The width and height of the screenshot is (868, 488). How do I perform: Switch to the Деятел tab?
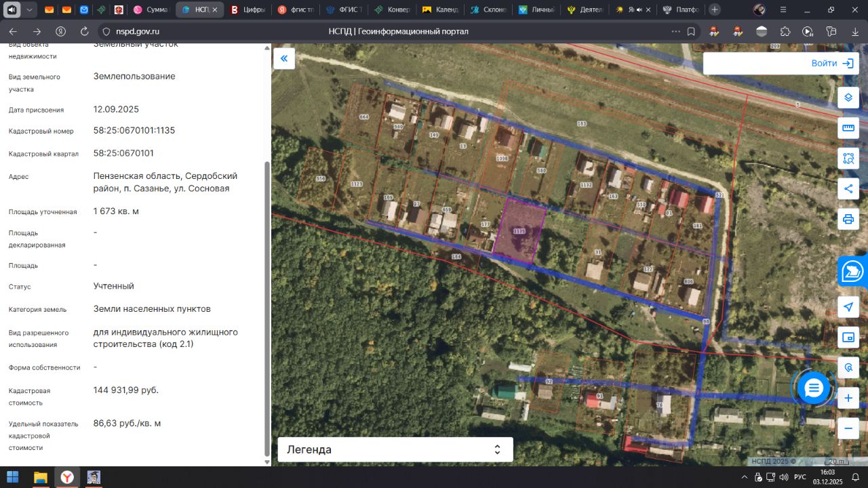click(x=585, y=10)
